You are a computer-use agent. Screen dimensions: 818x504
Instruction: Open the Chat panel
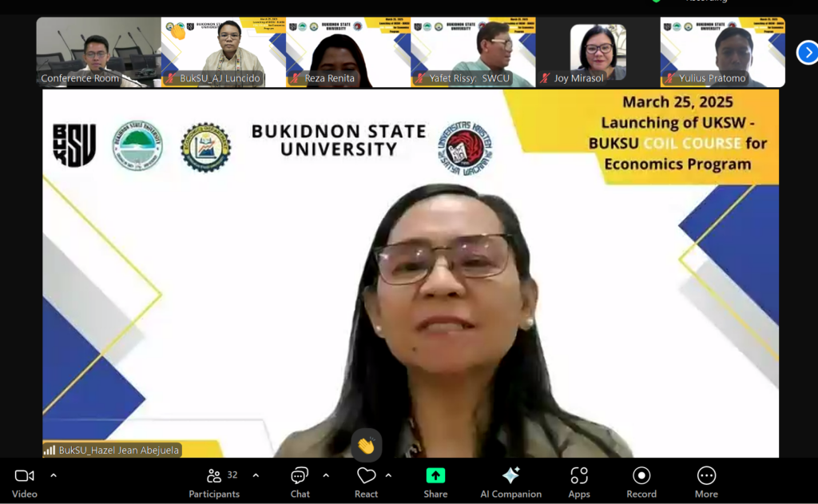point(300,482)
